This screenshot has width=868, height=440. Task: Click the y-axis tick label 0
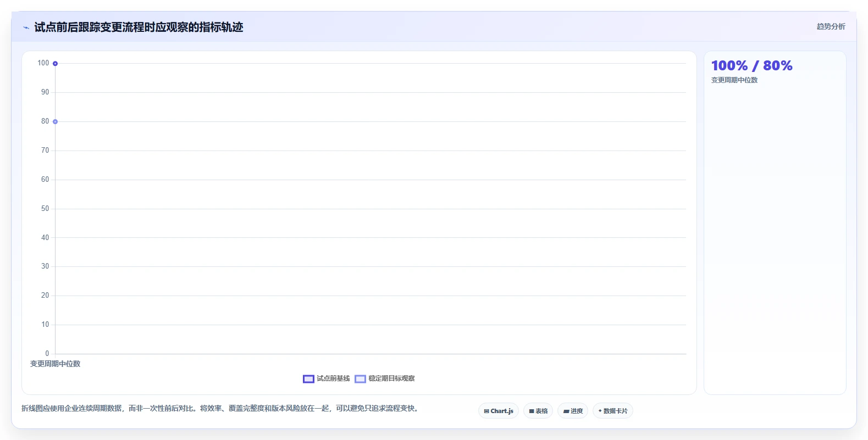[x=47, y=354]
